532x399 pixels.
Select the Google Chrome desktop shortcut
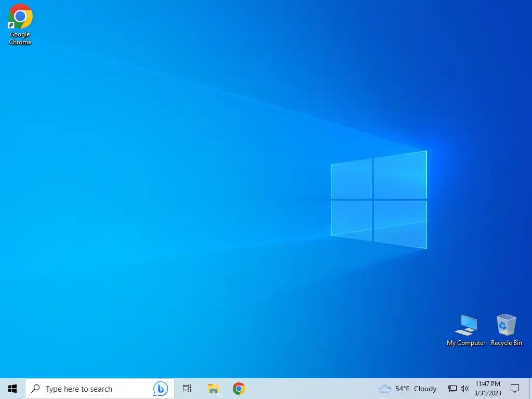[x=20, y=24]
